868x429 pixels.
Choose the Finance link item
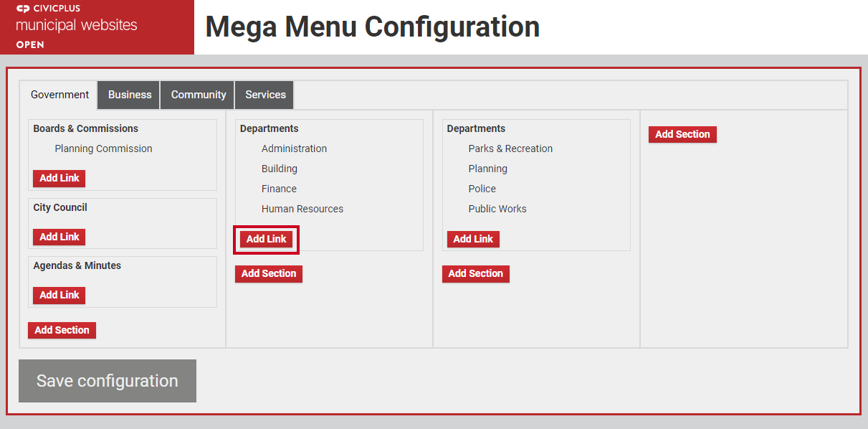(x=279, y=189)
